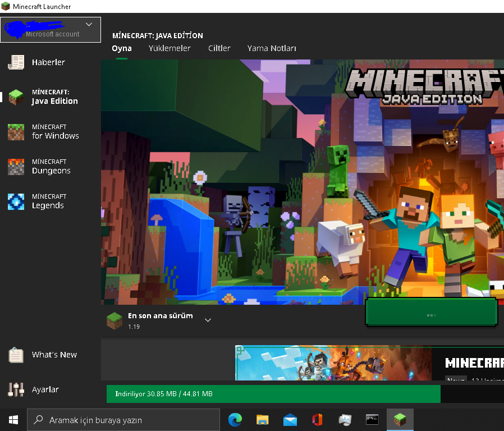Click the grass block icon beside version 1.19
This screenshot has width=504, height=431.
pyautogui.click(x=114, y=321)
